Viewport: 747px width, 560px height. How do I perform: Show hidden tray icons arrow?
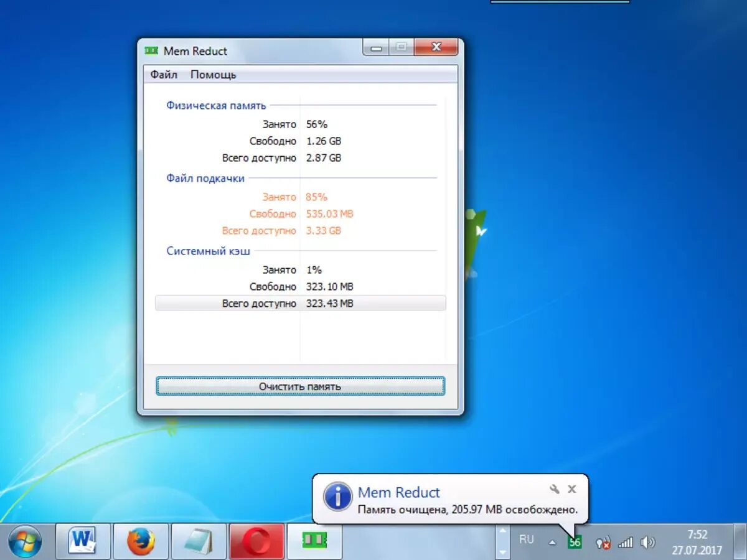pyautogui.click(x=552, y=542)
